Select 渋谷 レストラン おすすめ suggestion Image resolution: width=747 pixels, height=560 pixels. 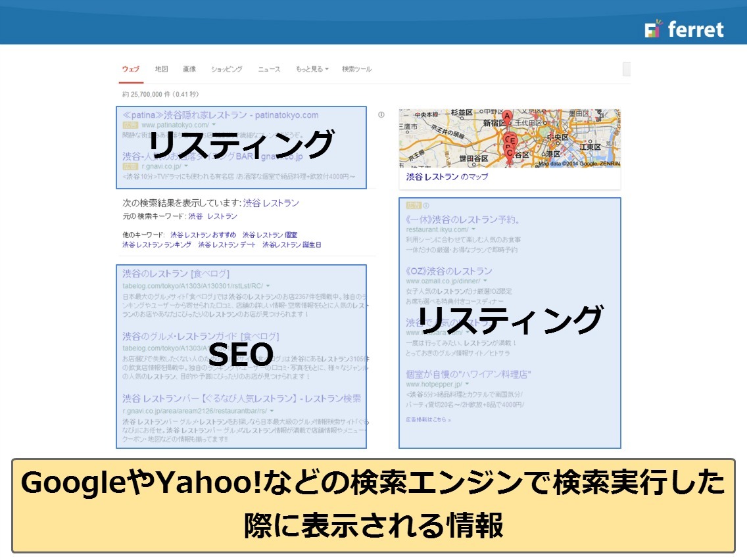click(x=203, y=235)
